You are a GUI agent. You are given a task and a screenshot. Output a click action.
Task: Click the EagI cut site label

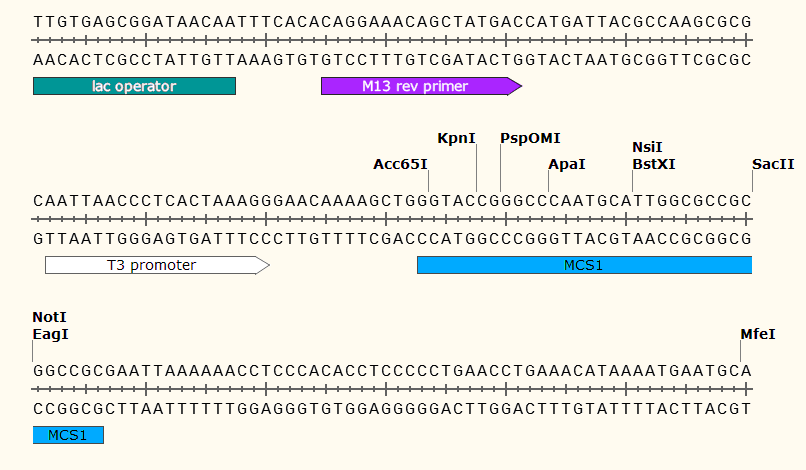tap(50, 334)
